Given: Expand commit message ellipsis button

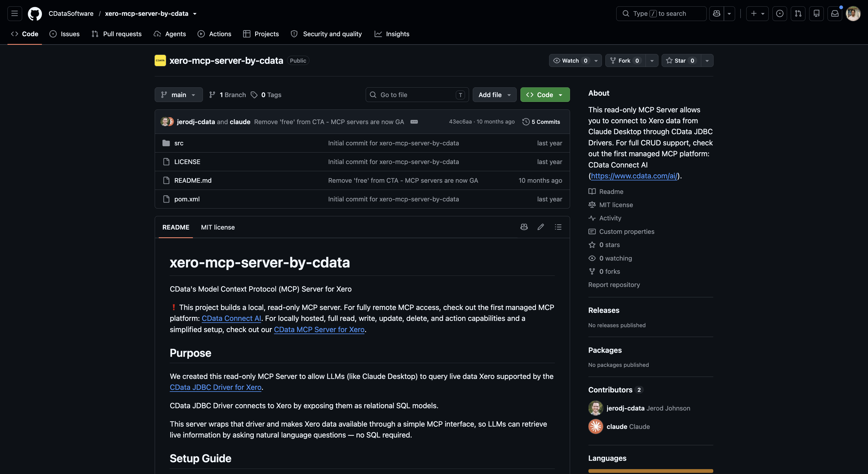Looking at the screenshot, I should click(414, 122).
